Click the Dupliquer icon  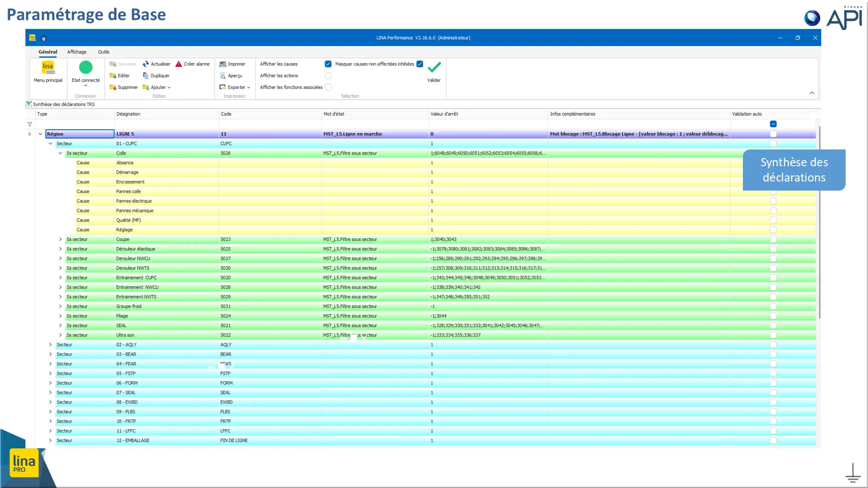pos(146,76)
